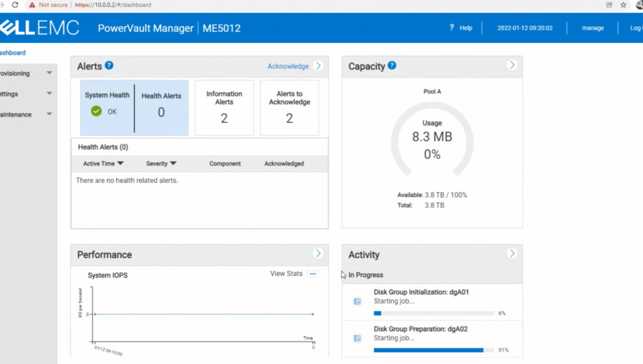The height and width of the screenshot is (364, 643).
Task: Click the 'ME5012' model text
Action: click(221, 28)
